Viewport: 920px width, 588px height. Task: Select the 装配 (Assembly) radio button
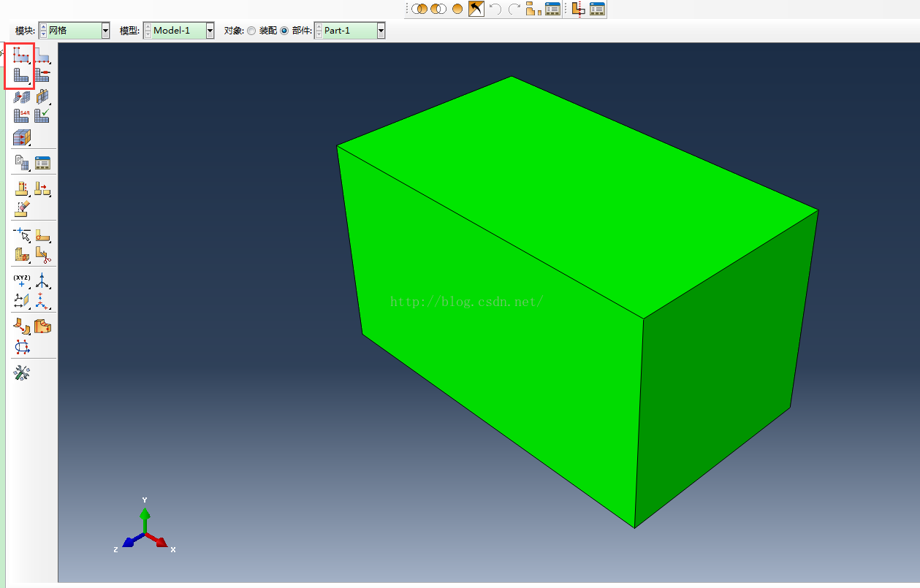pos(252,31)
